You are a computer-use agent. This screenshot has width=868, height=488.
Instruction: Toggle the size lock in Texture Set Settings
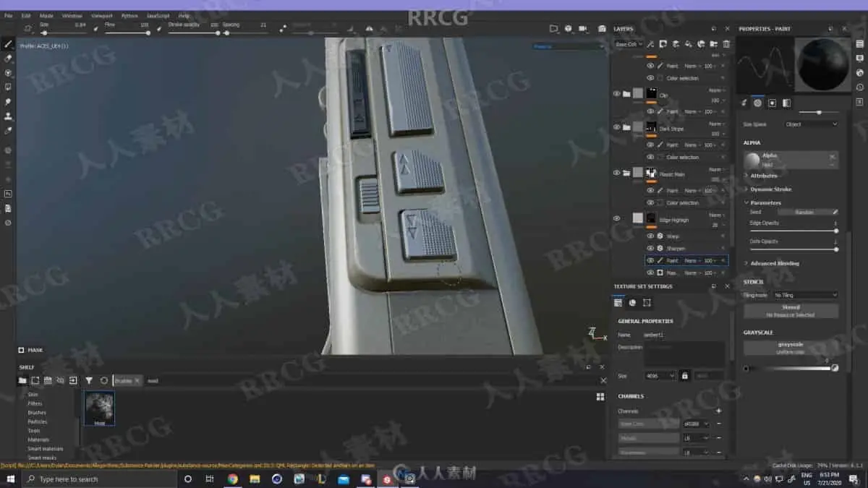pos(684,376)
